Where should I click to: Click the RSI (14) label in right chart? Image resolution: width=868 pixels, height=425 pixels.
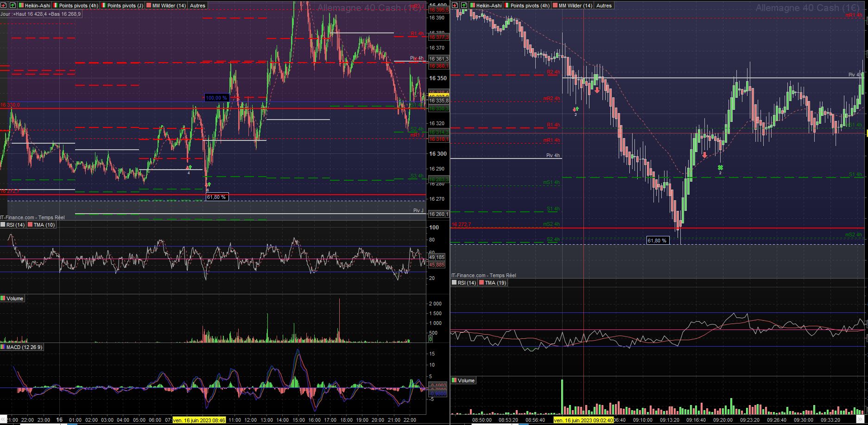[x=464, y=283]
